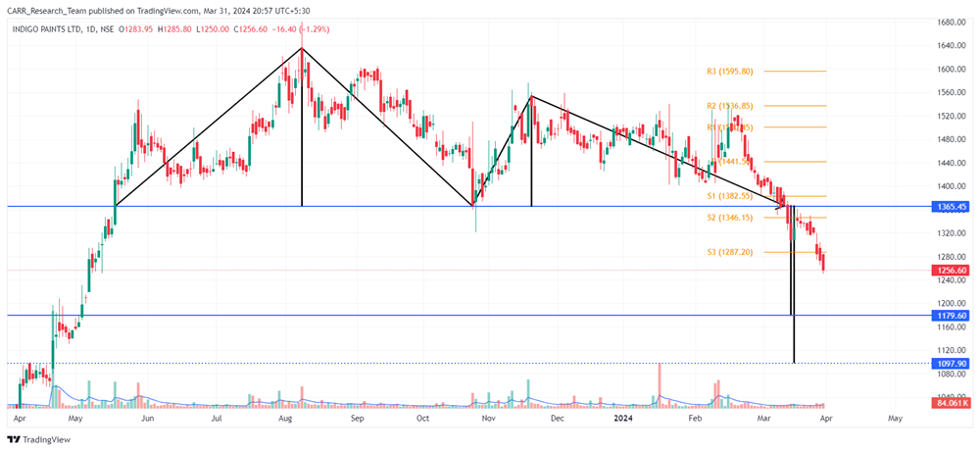Click the 1440.00 price axis value

(x=951, y=164)
